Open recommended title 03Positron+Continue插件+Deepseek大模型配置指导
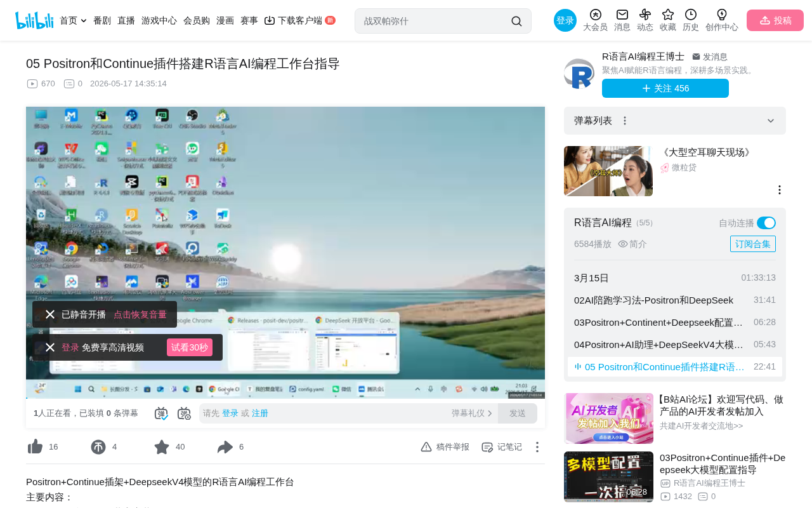Screen dimensions: 812x508 (x=723, y=464)
